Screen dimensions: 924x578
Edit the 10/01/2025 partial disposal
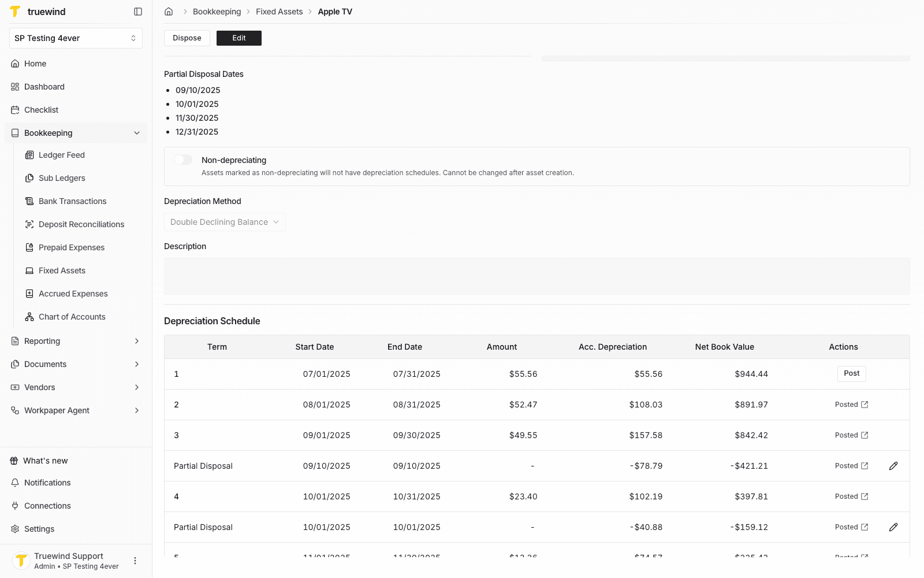(893, 527)
